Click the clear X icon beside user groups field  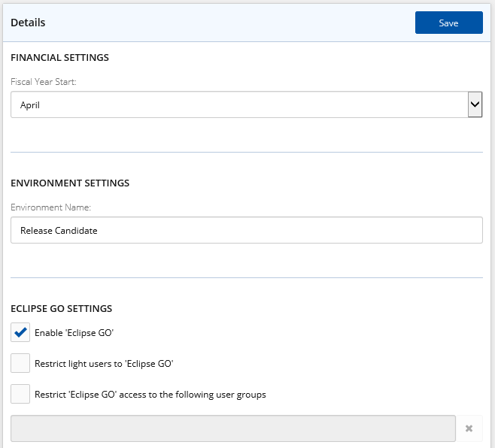[x=469, y=428]
